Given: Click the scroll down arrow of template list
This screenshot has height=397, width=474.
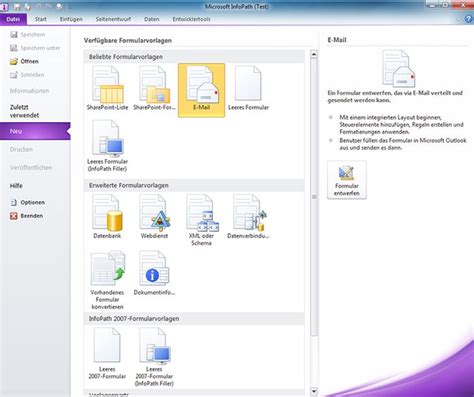Looking at the screenshot, I should (x=314, y=391).
